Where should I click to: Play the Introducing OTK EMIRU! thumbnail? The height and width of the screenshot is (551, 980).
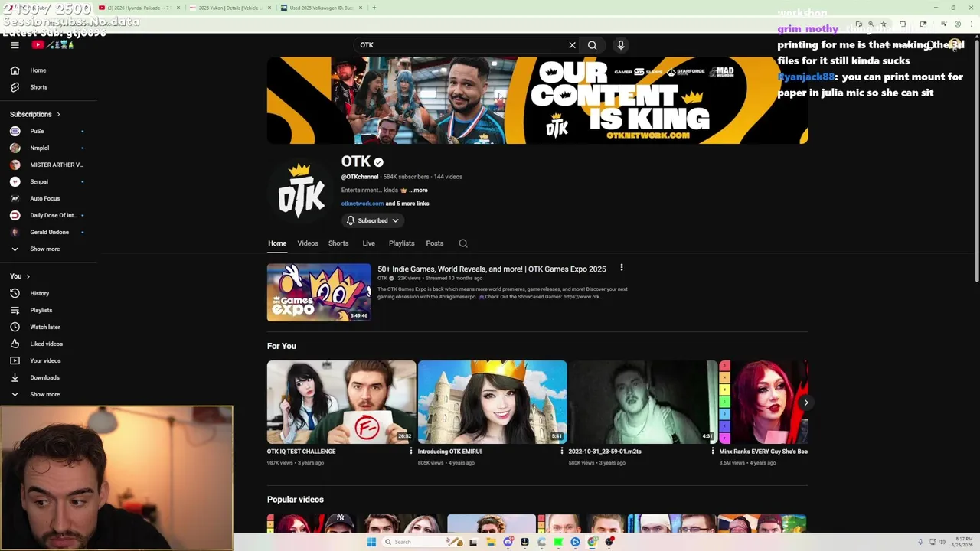pyautogui.click(x=492, y=402)
